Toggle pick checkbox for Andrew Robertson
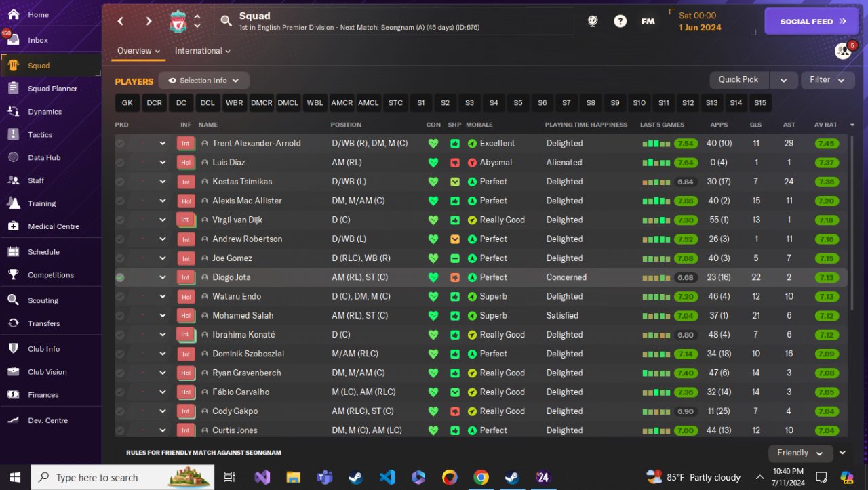Image resolution: width=868 pixels, height=490 pixels. pos(120,239)
